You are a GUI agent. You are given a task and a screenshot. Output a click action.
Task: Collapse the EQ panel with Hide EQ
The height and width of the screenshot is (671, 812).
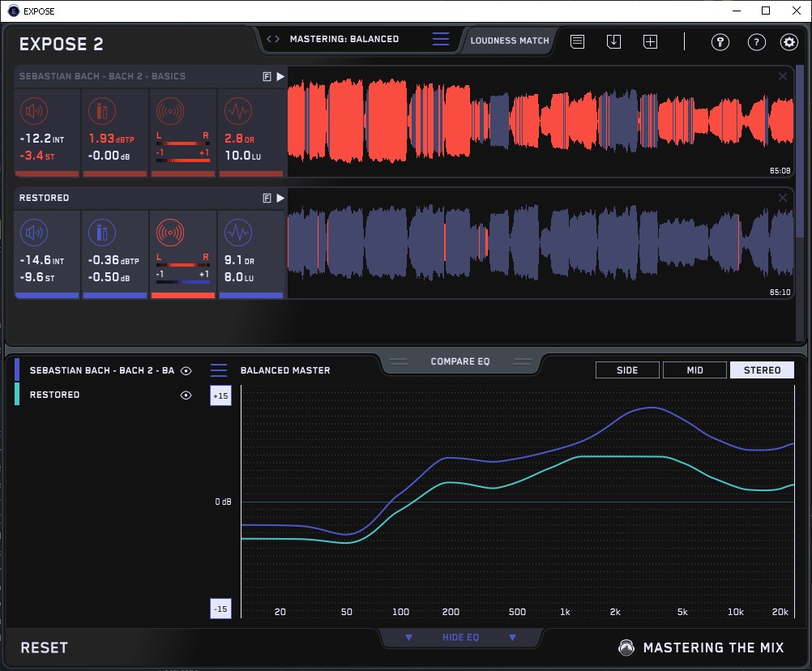pyautogui.click(x=459, y=638)
